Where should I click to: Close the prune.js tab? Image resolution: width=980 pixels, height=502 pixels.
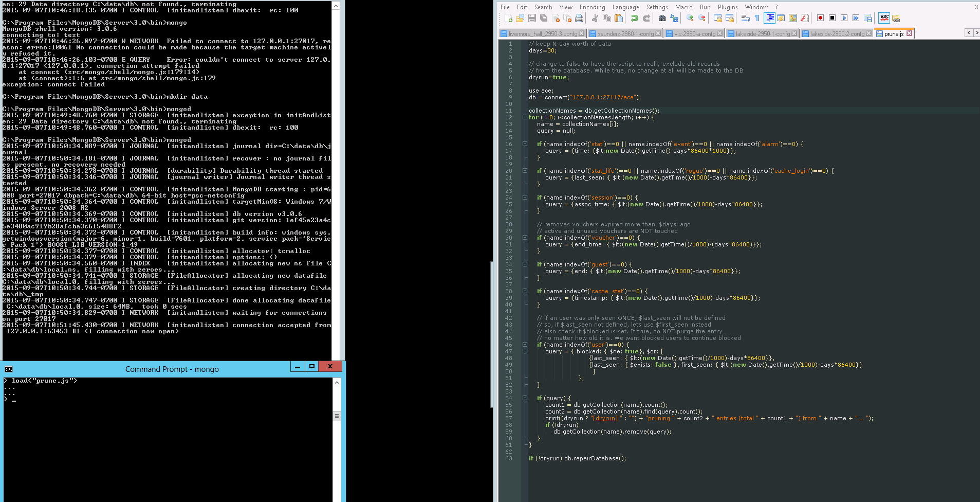[x=909, y=33]
